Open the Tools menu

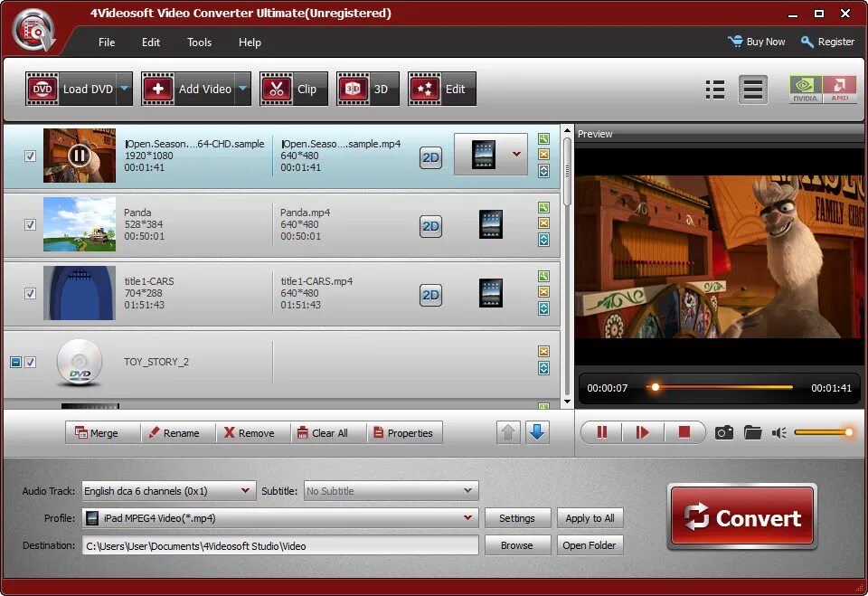tap(199, 43)
